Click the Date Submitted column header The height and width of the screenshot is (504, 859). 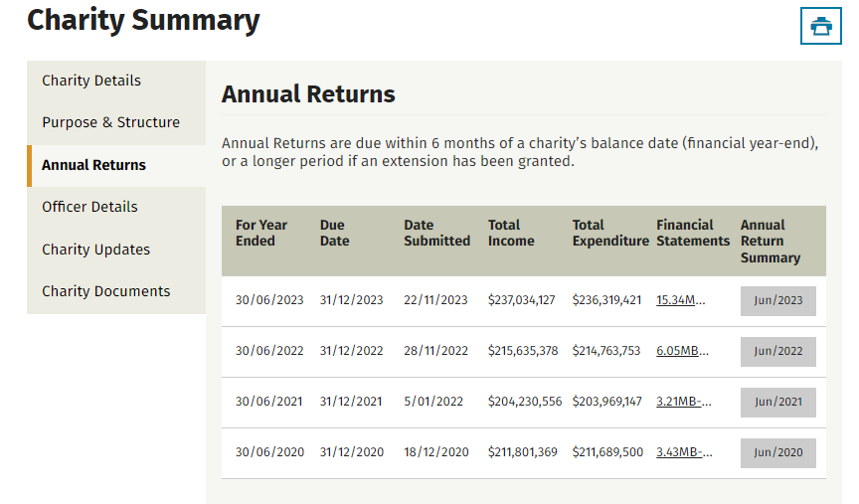[436, 233]
